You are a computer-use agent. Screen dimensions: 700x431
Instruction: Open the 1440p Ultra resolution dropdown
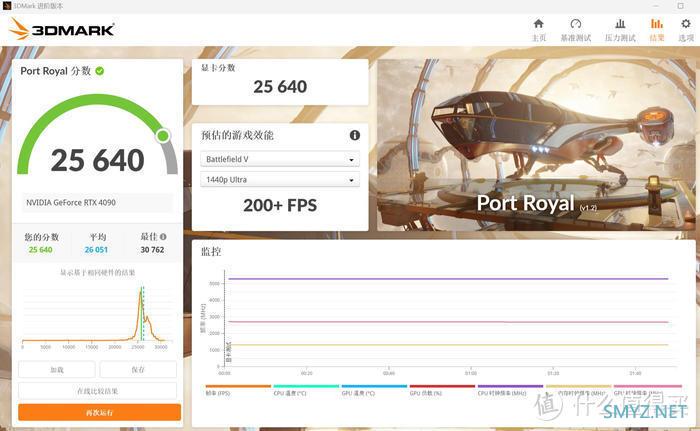[x=280, y=180]
